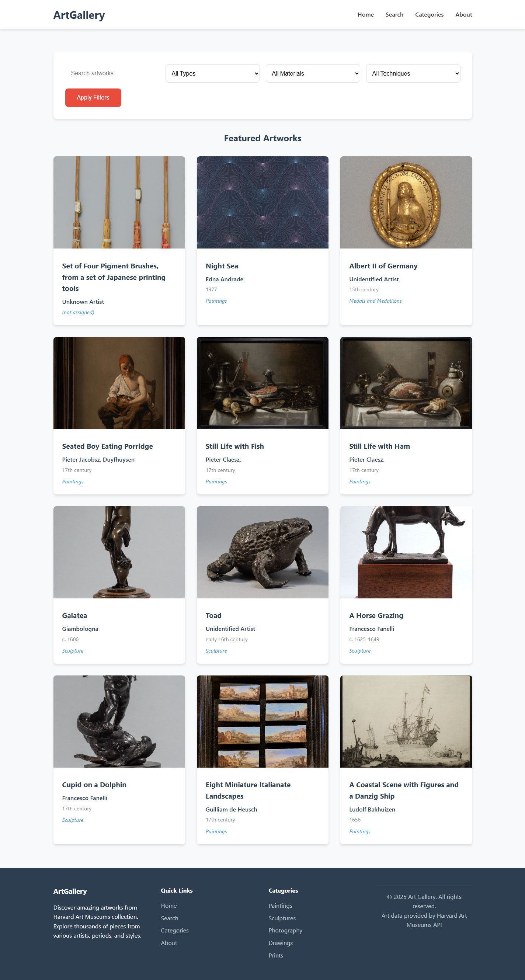525x980 pixels.
Task: Open Photography in footer Categories
Action: 285,930
